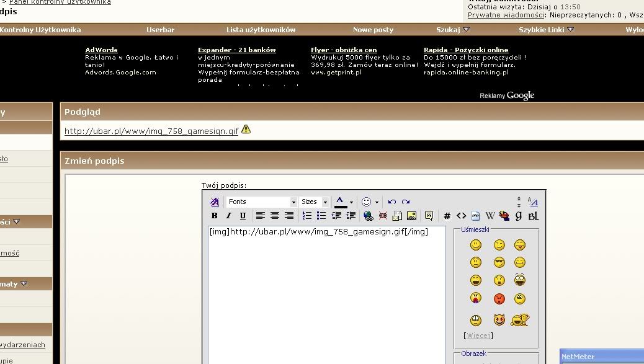
Task: Insert a hyperlink with globe icon
Action: point(368,215)
